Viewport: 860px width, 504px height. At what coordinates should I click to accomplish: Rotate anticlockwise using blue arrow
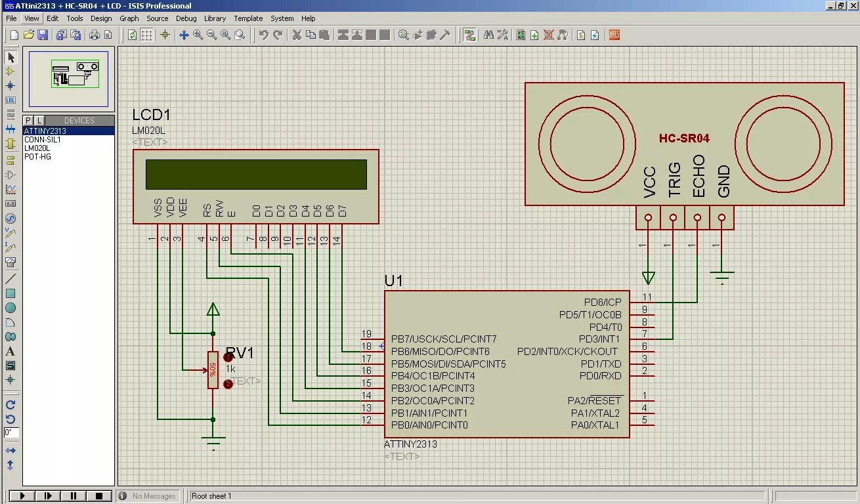(x=11, y=419)
